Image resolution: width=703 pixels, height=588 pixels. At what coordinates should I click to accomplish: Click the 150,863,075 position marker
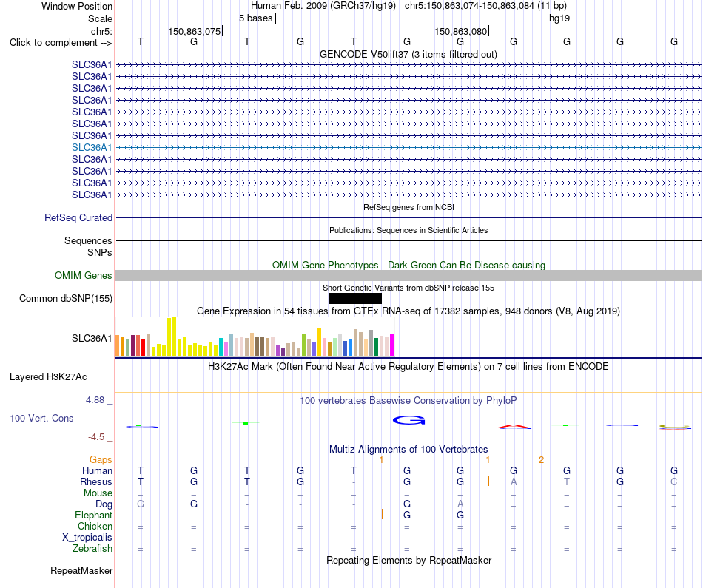coord(195,31)
